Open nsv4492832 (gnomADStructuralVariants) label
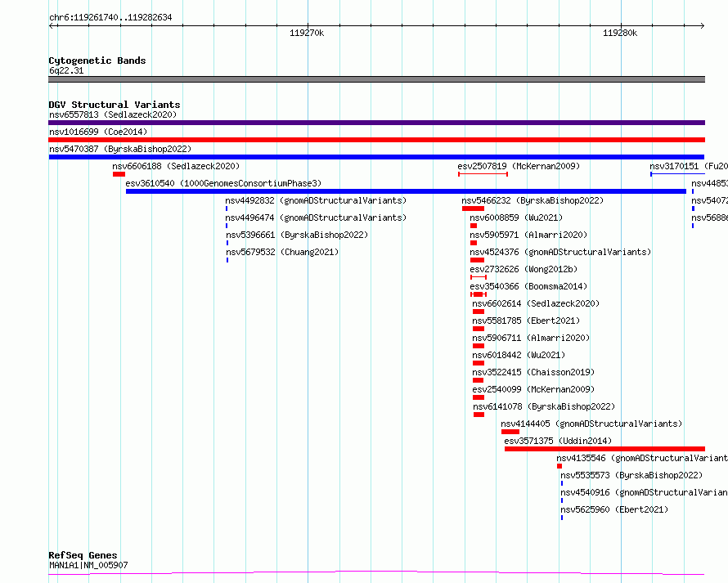 coord(316,200)
